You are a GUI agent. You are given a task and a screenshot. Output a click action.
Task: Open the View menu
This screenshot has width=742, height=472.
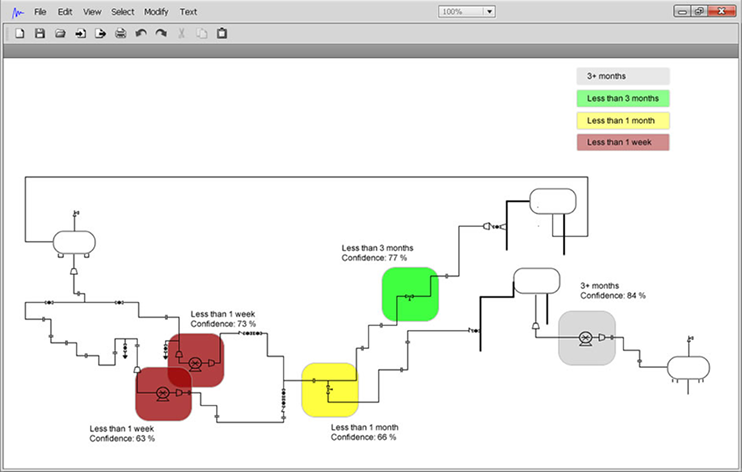(92, 12)
